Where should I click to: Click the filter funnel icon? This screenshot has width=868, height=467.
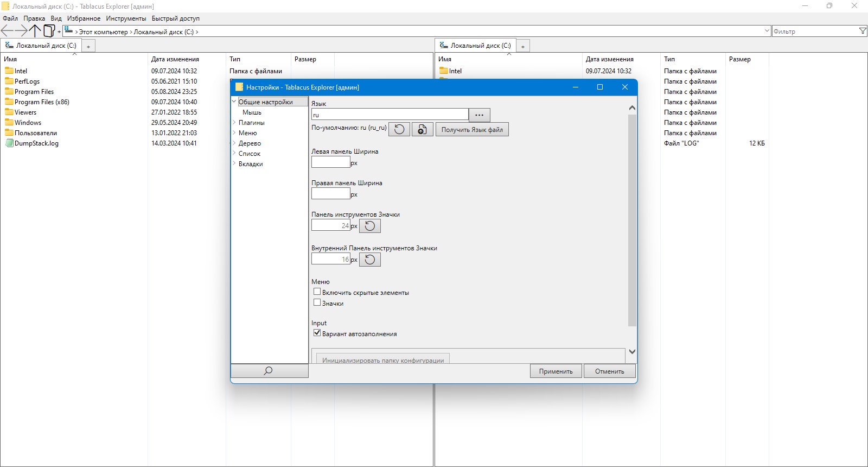tap(863, 31)
